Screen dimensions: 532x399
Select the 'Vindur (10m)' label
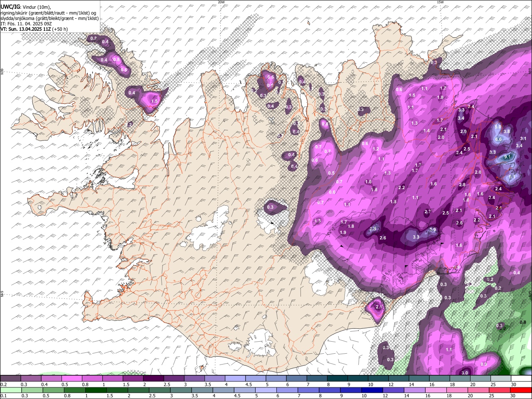pyautogui.click(x=36, y=7)
